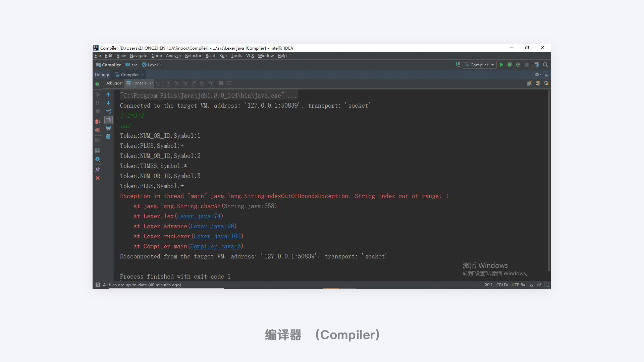This screenshot has height=362, width=644.
Task: Open the Navigate menu
Action: (139, 56)
